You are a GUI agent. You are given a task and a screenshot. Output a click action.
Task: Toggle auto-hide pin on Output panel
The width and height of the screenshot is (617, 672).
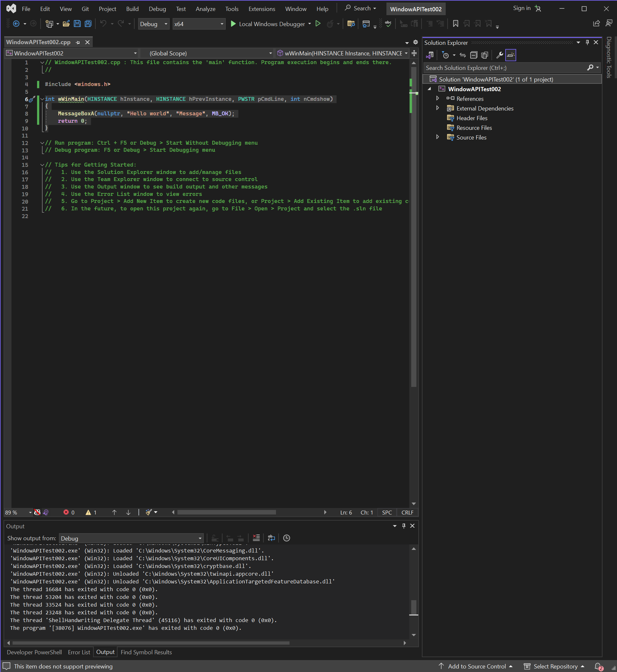[403, 526]
